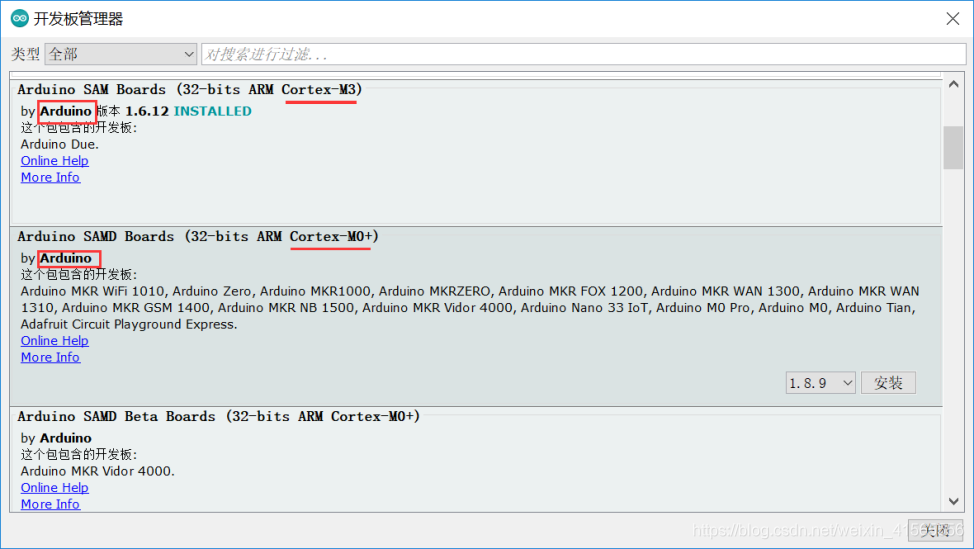974x549 pixels.
Task: Click the vertical scrollbar thumb
Action: 954,148
